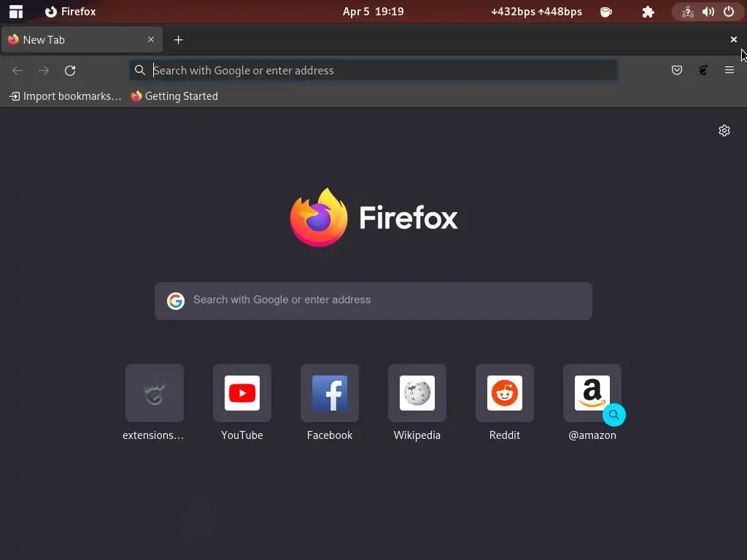Click the network status icon in system tray
Screen dimensions: 747x560
coord(687,12)
